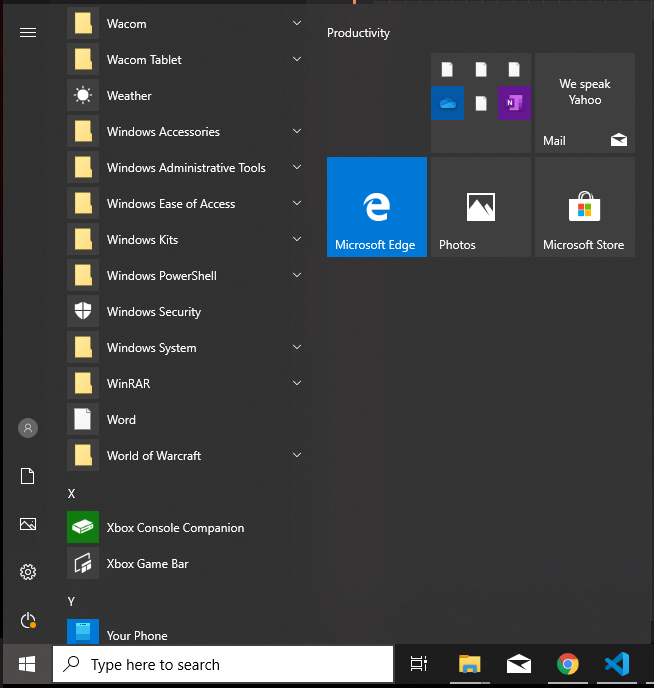Open the Microsoft Edge tile
This screenshot has width=654, height=688.
coord(377,207)
